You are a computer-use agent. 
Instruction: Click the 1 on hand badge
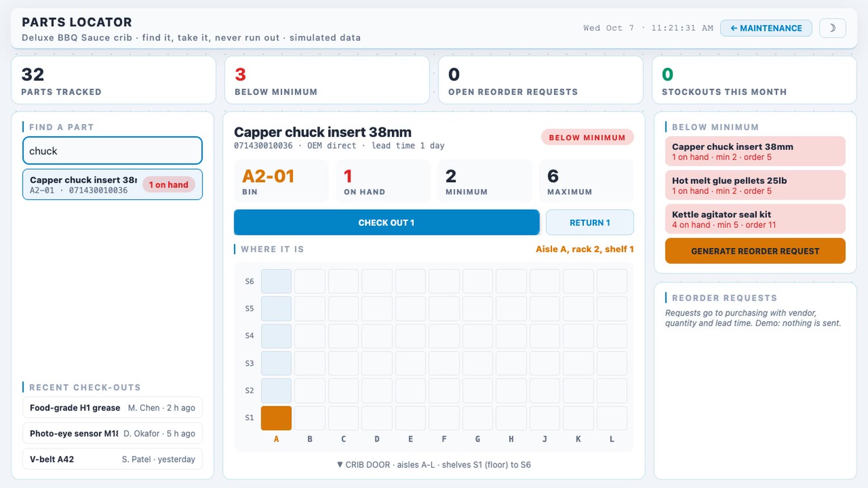[169, 184]
